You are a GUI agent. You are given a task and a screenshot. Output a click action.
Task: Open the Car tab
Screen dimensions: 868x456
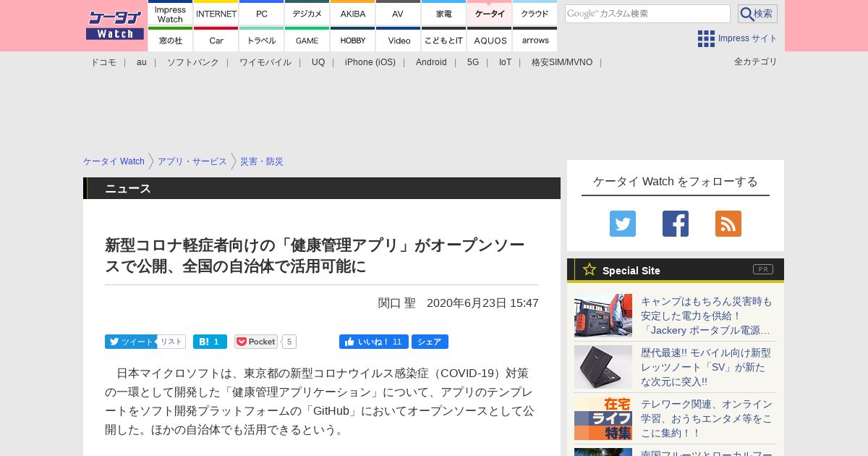tap(216, 39)
